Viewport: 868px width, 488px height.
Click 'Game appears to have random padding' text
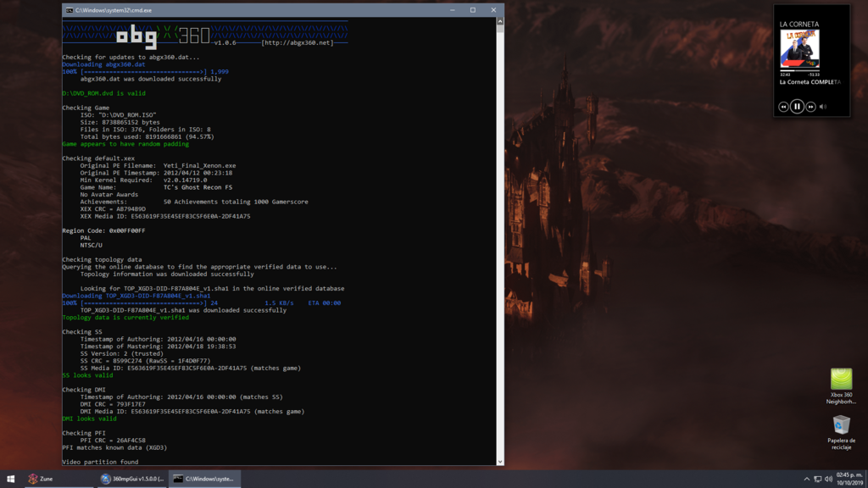125,144
